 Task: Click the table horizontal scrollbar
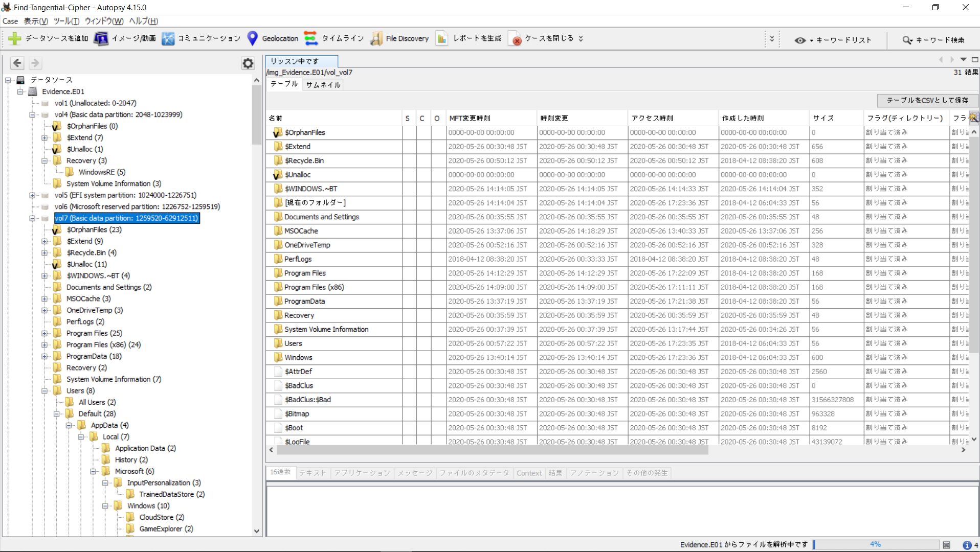coord(493,450)
